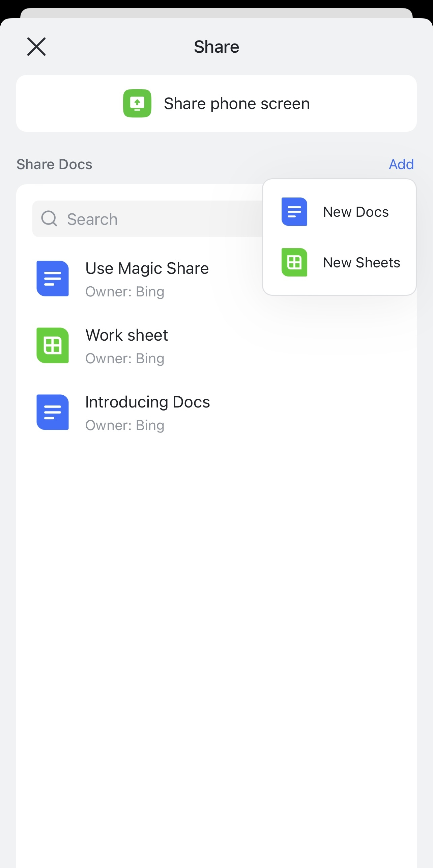Close the Share sheet with the X icon
433x868 pixels.
(x=36, y=47)
